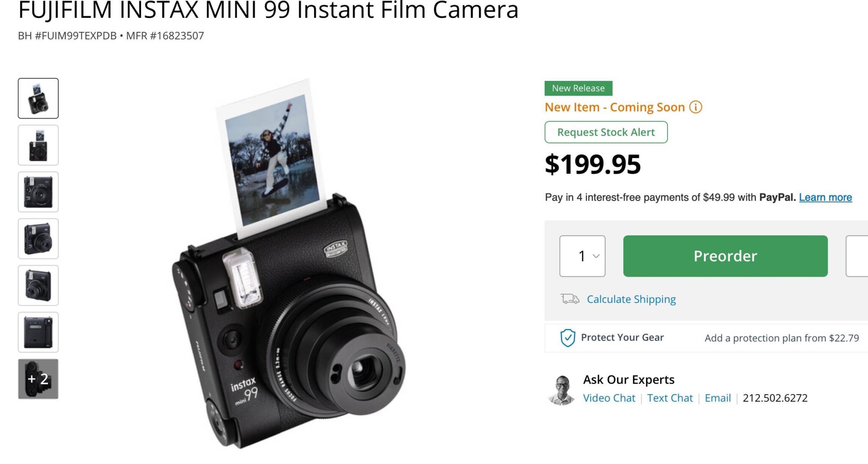The image size is (868, 464).
Task: Select the fifth product thumbnail
Action: (x=38, y=286)
